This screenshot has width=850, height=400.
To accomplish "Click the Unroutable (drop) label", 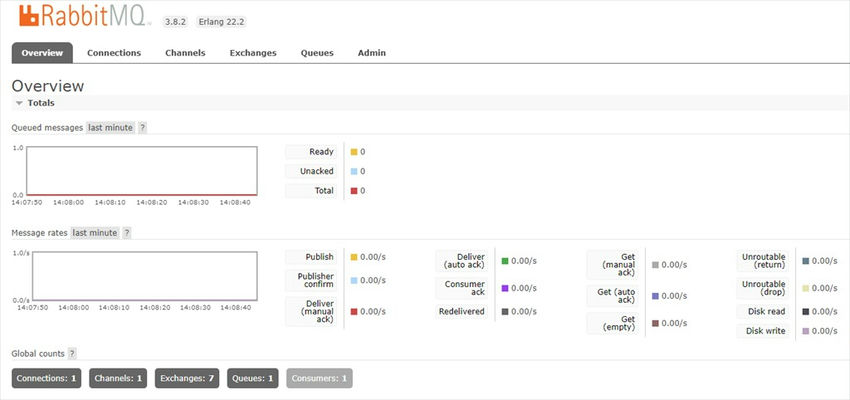I will pos(762,288).
